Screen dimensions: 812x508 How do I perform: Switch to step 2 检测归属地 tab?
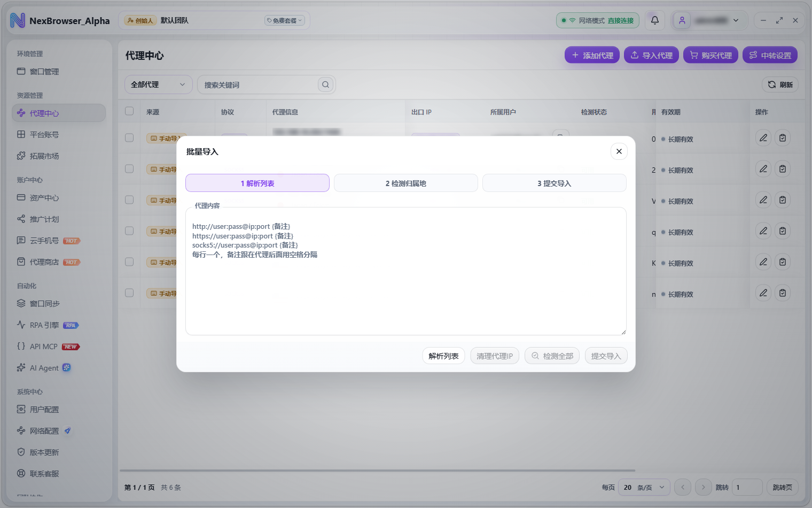pyautogui.click(x=406, y=183)
